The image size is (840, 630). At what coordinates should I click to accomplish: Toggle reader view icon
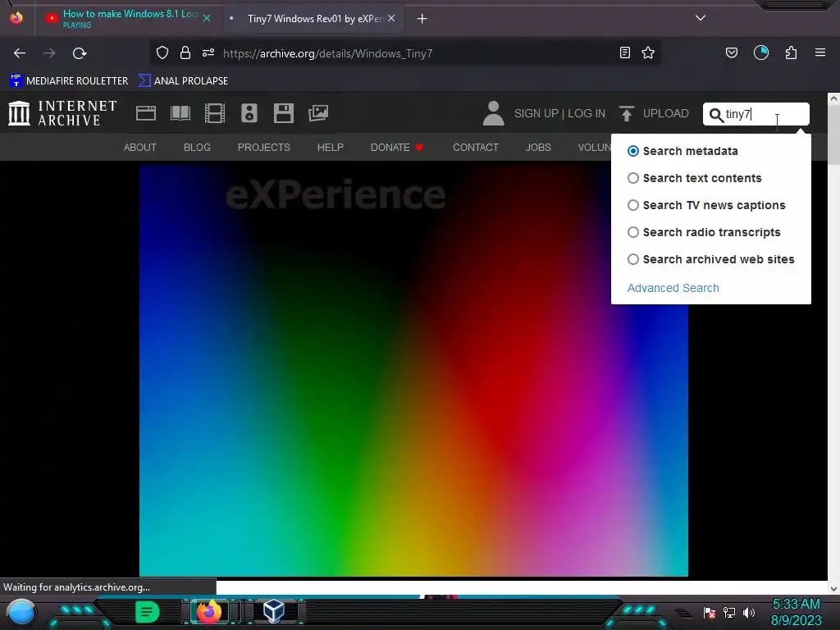click(x=624, y=52)
